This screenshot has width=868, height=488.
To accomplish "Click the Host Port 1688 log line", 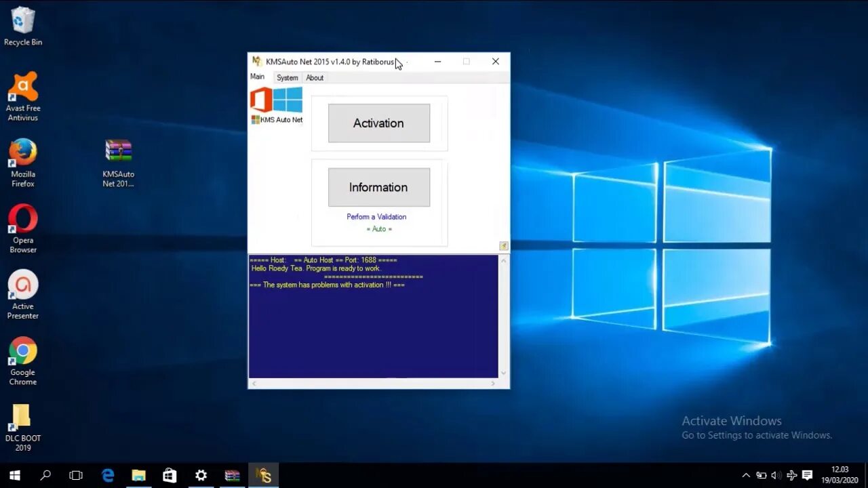I will coord(323,260).
